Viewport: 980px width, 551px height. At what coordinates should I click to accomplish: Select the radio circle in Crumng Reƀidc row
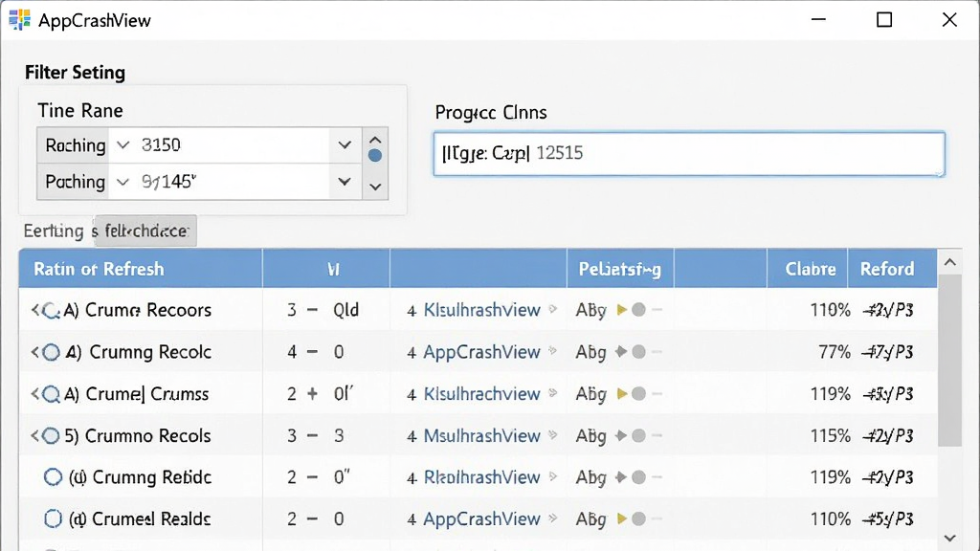[54, 477]
